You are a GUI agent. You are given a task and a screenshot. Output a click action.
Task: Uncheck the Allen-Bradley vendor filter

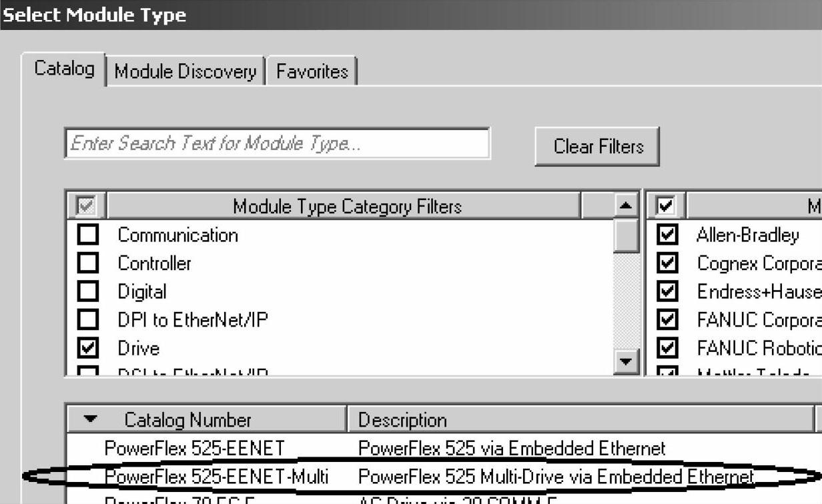coord(667,235)
